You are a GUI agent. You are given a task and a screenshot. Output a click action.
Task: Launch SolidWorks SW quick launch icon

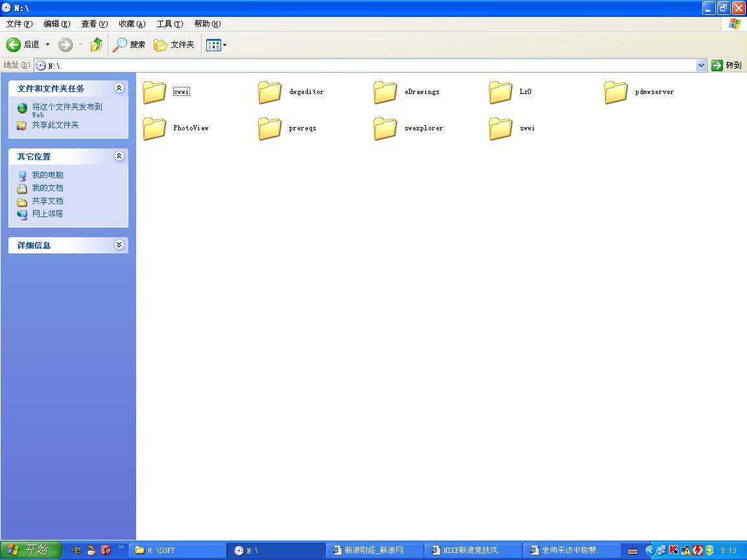(106, 550)
